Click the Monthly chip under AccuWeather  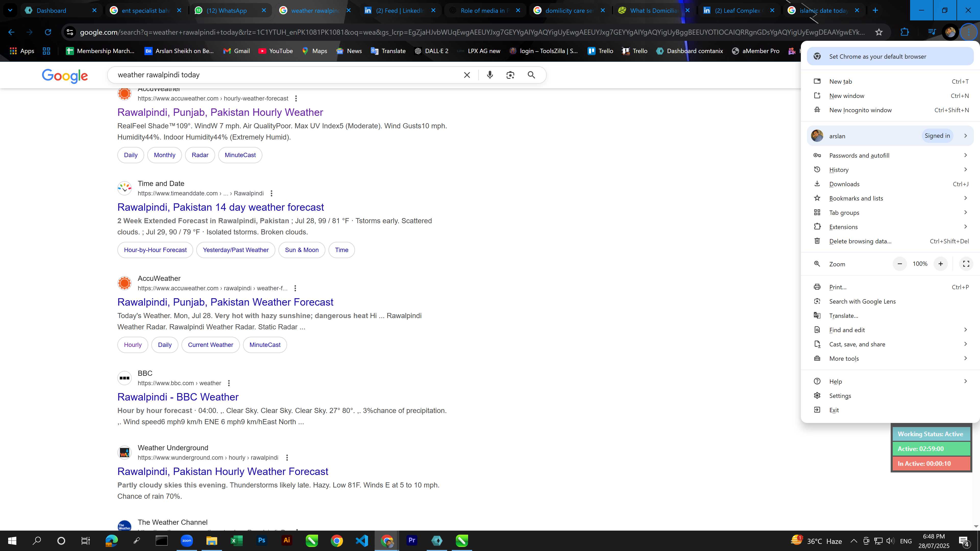tap(164, 155)
